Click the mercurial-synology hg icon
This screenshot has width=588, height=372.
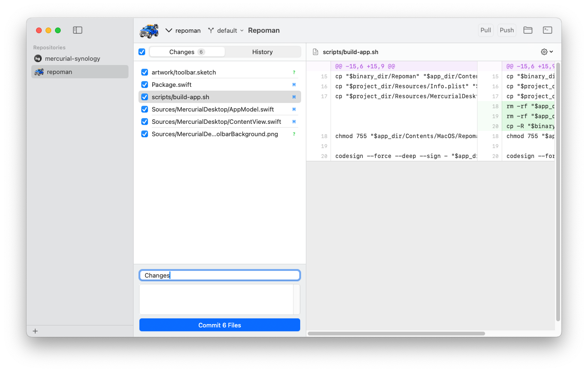(x=38, y=58)
